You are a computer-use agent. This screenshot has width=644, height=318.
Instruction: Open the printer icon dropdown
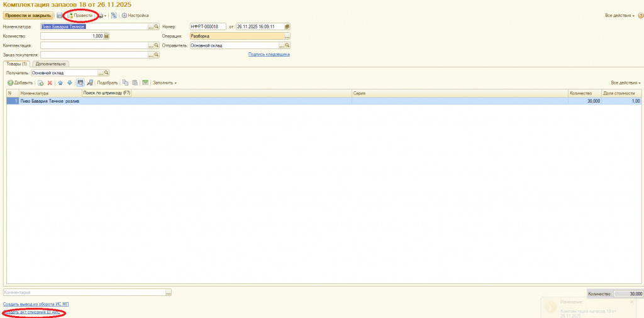[101, 15]
